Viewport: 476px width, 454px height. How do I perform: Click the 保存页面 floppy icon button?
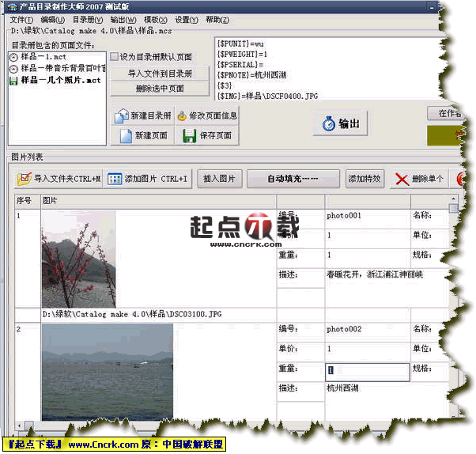[x=207, y=135]
